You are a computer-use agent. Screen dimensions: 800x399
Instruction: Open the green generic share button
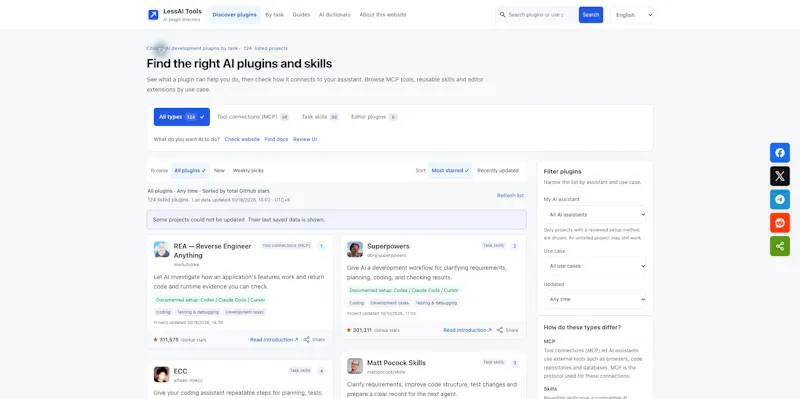coord(780,246)
